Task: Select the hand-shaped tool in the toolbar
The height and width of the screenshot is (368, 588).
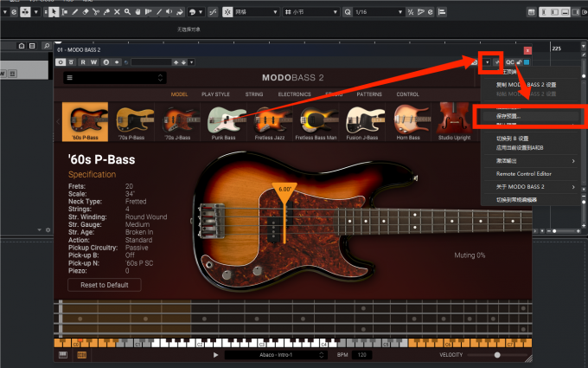Action: (138, 12)
